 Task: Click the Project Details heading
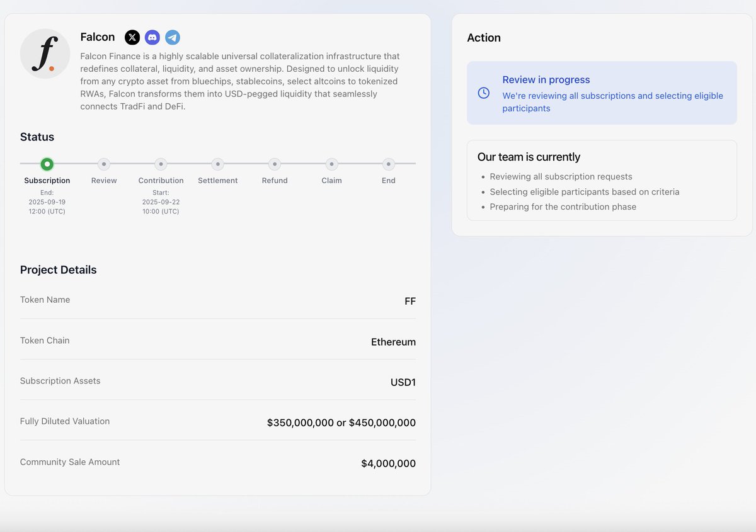pos(59,270)
